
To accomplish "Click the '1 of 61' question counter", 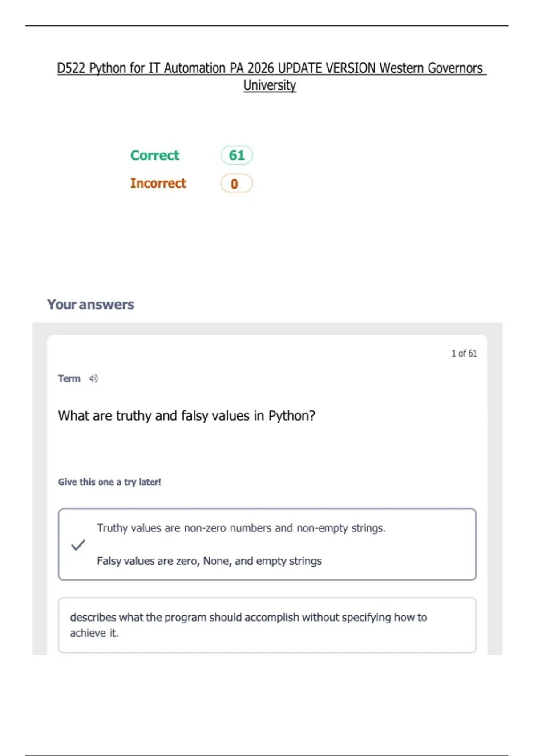I will pos(464,353).
